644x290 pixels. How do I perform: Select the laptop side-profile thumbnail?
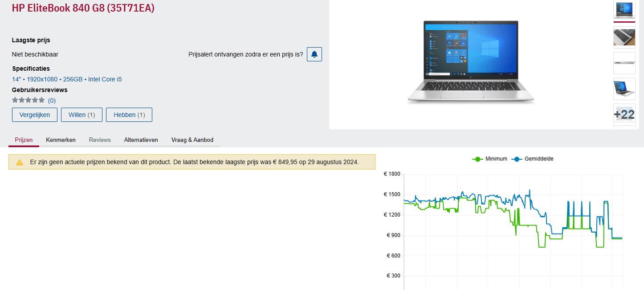pyautogui.click(x=624, y=63)
